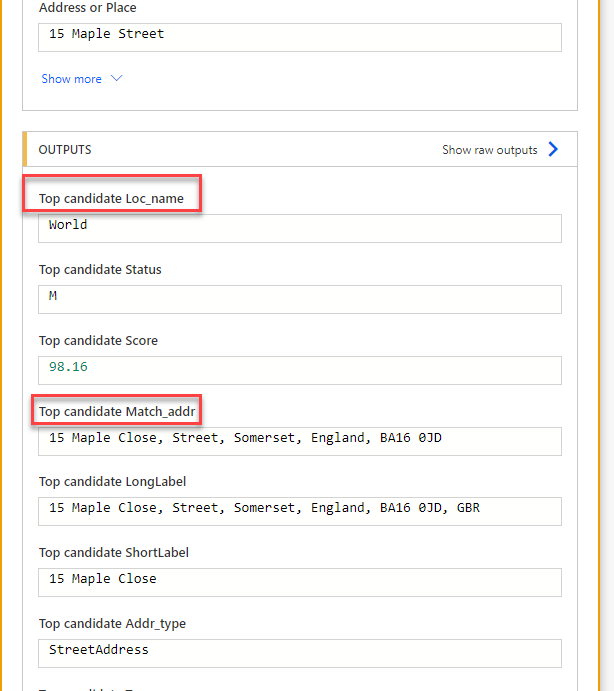Click the Top candidate LongLabel output field
Viewport: 614px width, 691px height.
pyautogui.click(x=300, y=510)
